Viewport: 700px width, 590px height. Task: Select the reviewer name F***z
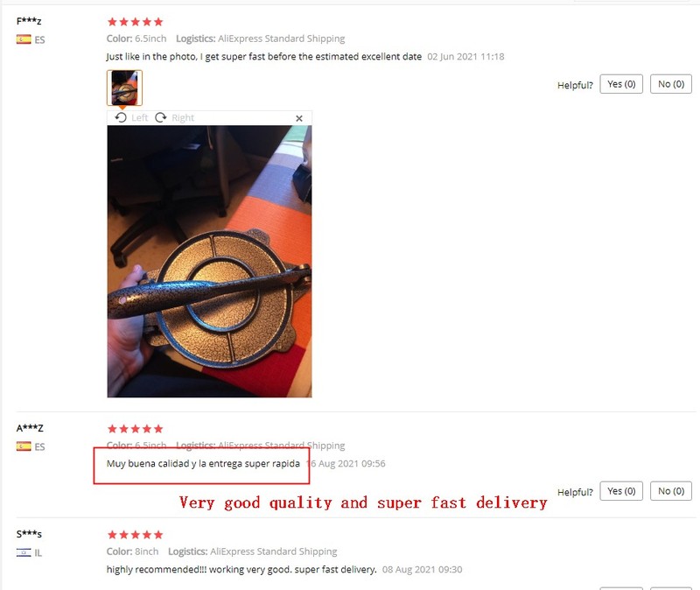pos(29,21)
